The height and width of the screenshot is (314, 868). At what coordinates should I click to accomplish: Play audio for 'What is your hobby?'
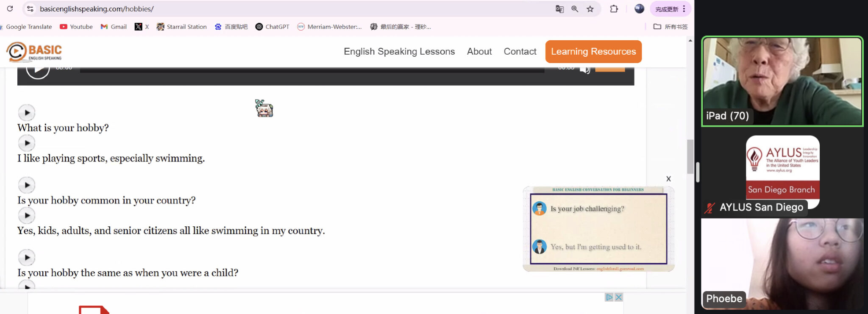click(x=27, y=113)
